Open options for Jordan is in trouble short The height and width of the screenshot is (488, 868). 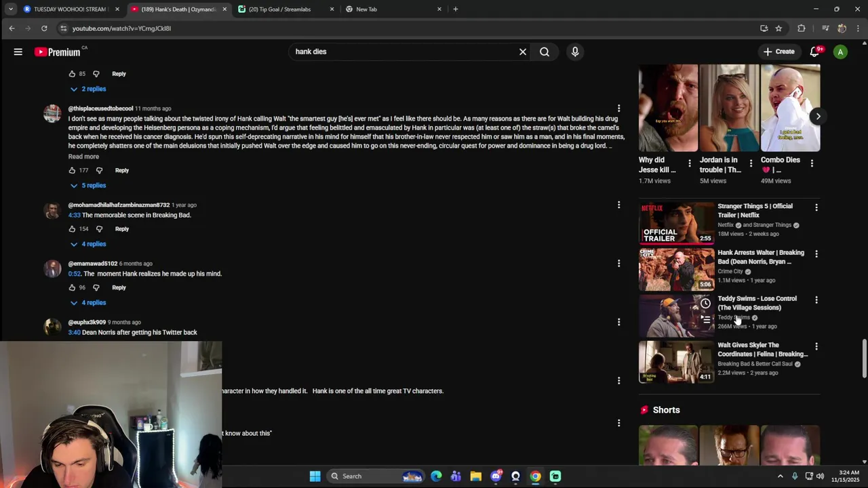pos(751,163)
